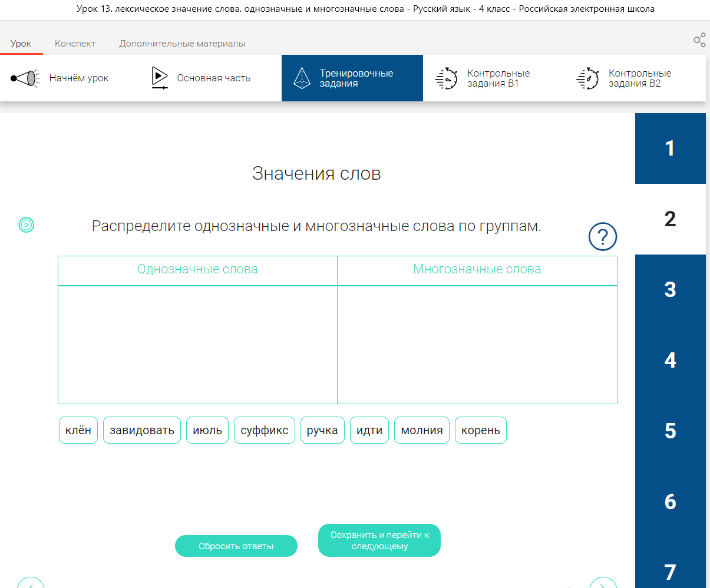Click the megaphone icon for Начнём урок

[x=25, y=78]
